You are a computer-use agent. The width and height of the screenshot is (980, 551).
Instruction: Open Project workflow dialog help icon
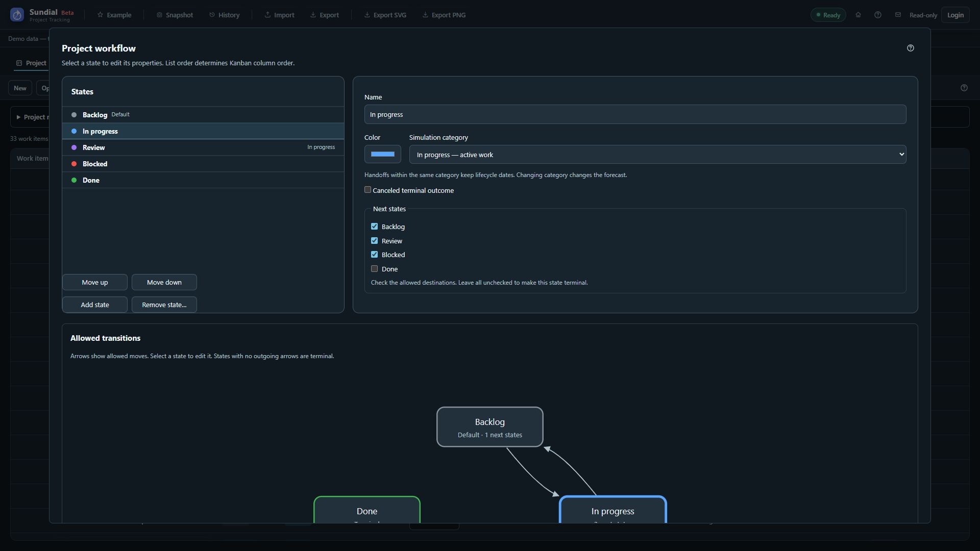tap(911, 48)
